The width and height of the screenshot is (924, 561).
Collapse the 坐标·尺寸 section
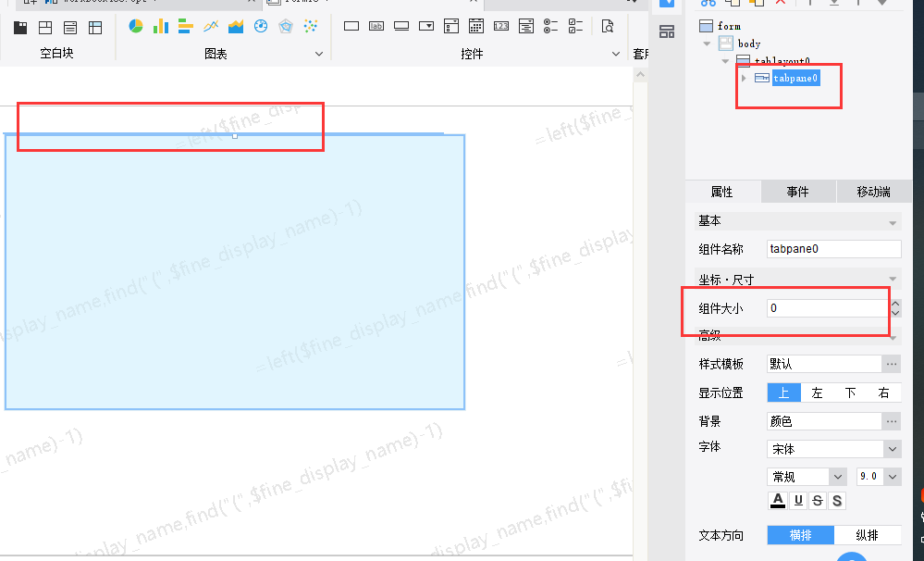(x=893, y=279)
